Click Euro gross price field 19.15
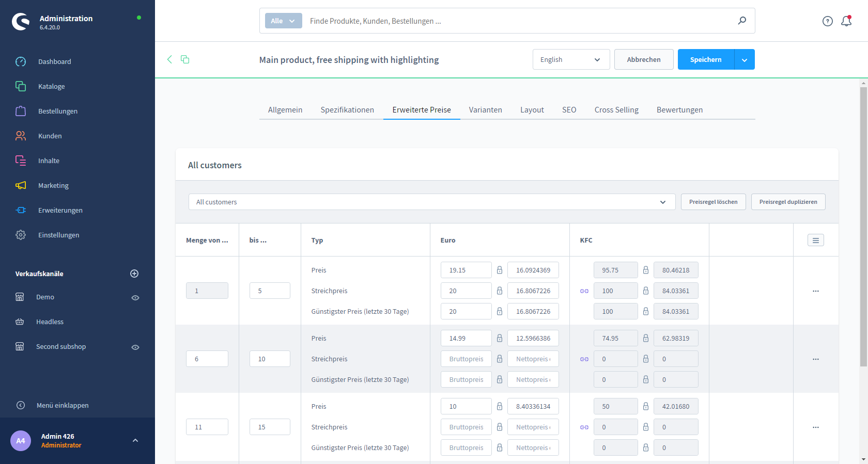This screenshot has height=464, width=868. pos(466,270)
